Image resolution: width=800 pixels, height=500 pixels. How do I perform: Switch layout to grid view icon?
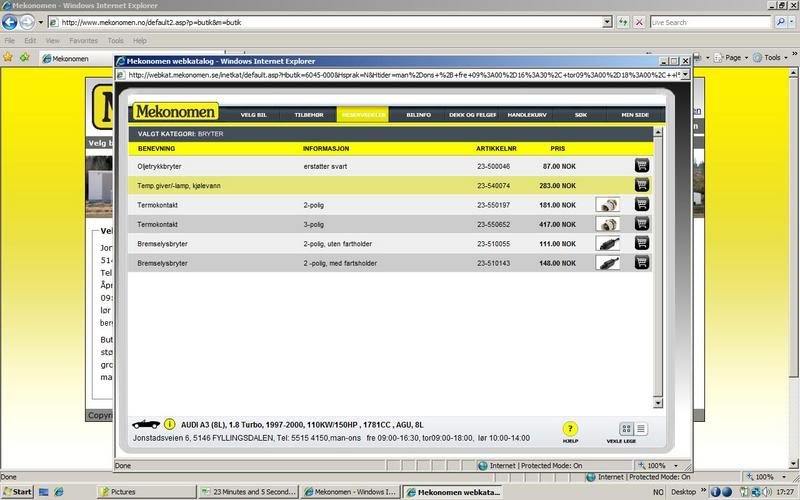coord(627,429)
